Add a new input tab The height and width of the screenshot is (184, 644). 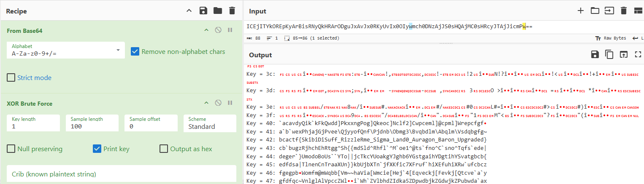581,11
